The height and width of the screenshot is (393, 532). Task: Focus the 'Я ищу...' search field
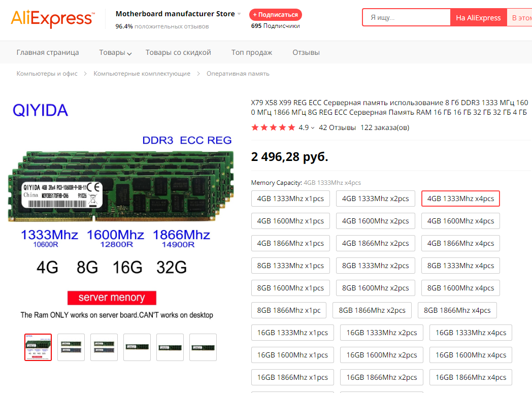tap(407, 17)
